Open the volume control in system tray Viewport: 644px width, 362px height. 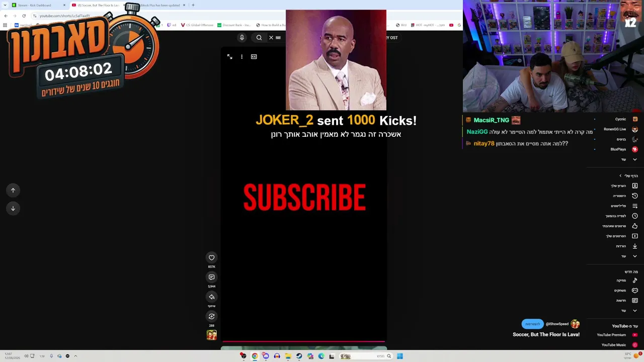click(x=26, y=356)
